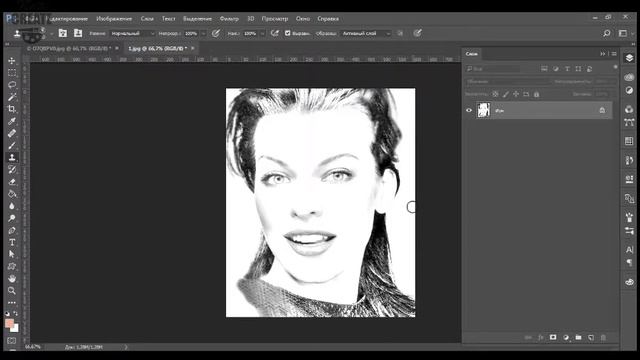Add a layer mask button
Screen dimensions: 640x360
[x=553, y=338]
